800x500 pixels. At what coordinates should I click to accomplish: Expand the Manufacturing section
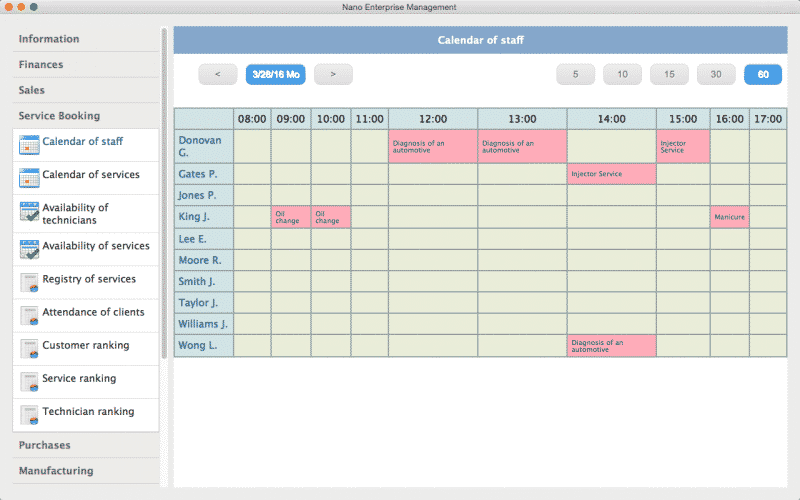click(56, 471)
